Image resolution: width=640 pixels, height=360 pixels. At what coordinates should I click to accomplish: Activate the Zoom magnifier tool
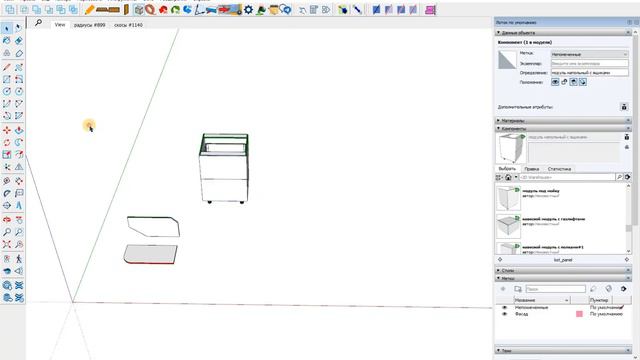click(x=7, y=232)
